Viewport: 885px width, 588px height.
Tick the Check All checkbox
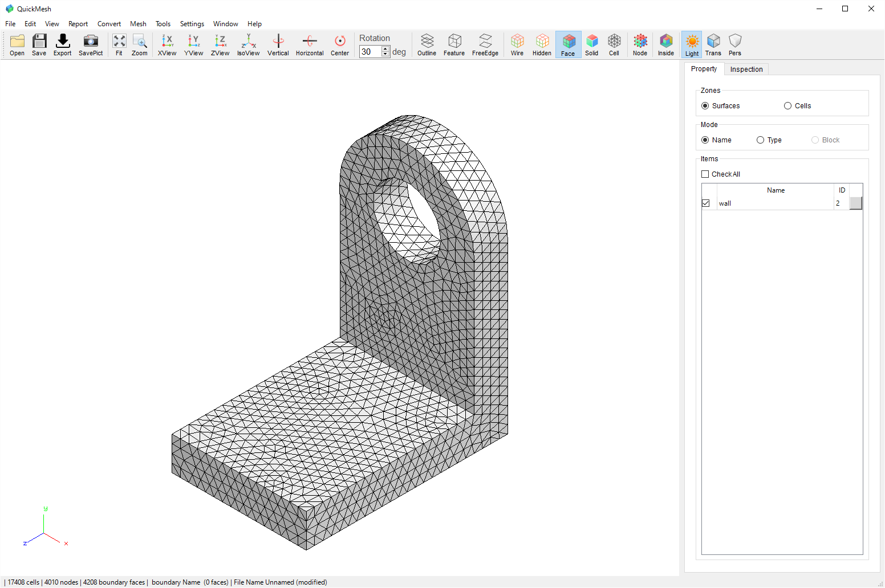point(705,174)
